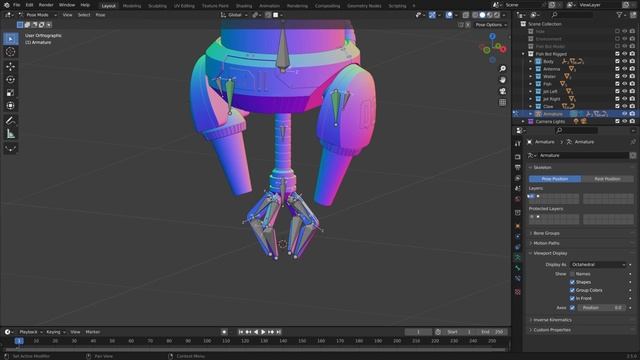Select the Annotate tool in viewport toolbar
Screen dimensions: 640x360
(x=11, y=120)
